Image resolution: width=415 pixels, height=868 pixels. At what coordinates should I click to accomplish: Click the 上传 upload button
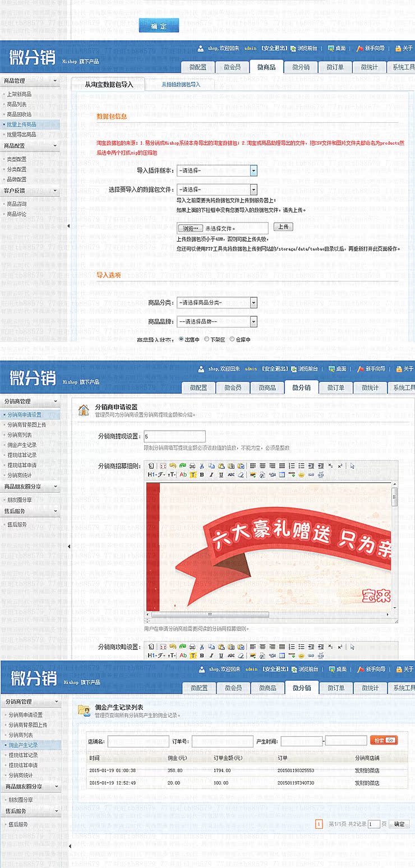[x=283, y=227]
